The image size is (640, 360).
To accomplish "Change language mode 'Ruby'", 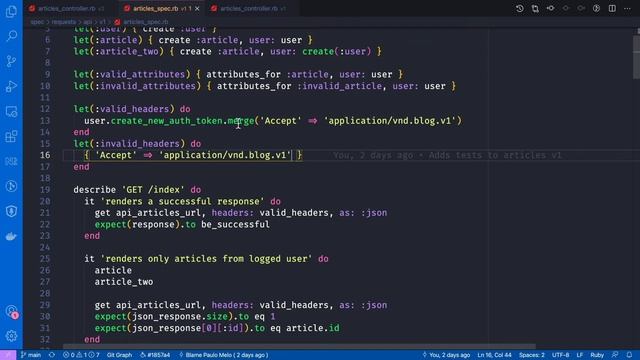I will point(597,355).
